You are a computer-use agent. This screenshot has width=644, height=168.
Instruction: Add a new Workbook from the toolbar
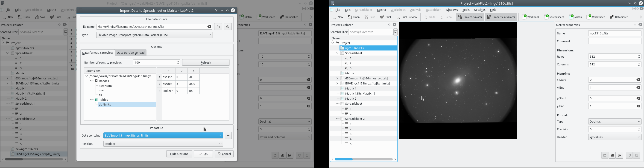click(x=531, y=17)
